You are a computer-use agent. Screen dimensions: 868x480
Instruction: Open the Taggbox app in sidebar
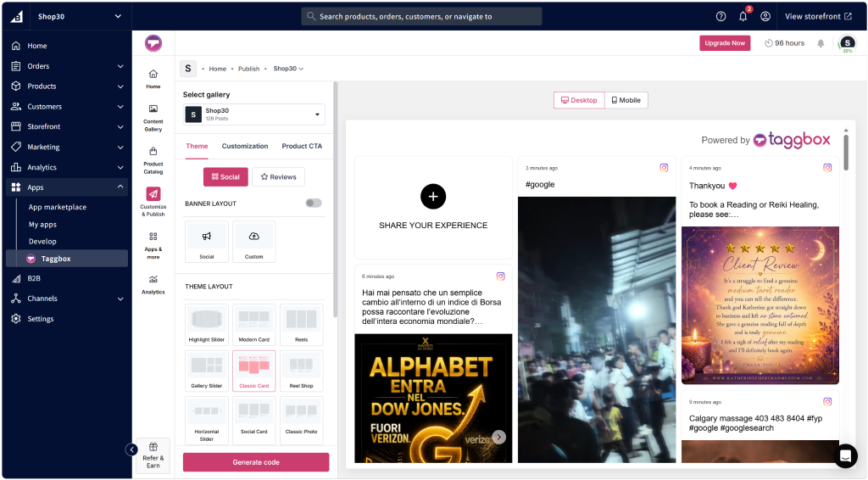click(67, 259)
